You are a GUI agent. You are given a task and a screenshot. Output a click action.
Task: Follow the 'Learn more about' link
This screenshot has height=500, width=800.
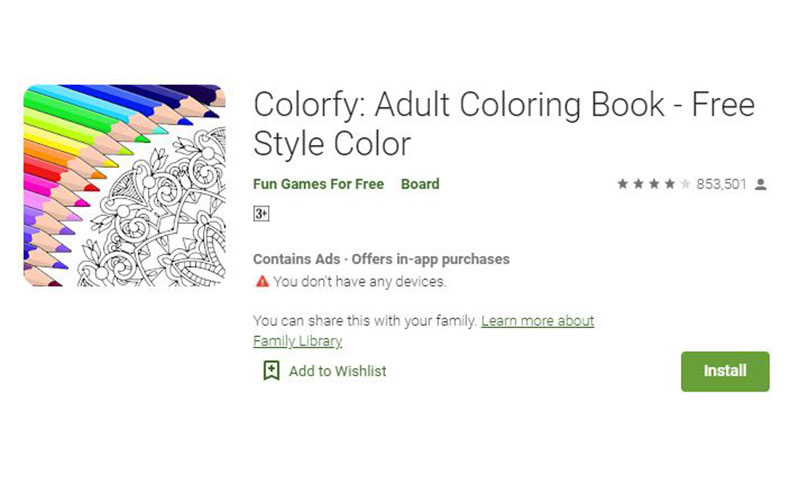[x=537, y=321]
